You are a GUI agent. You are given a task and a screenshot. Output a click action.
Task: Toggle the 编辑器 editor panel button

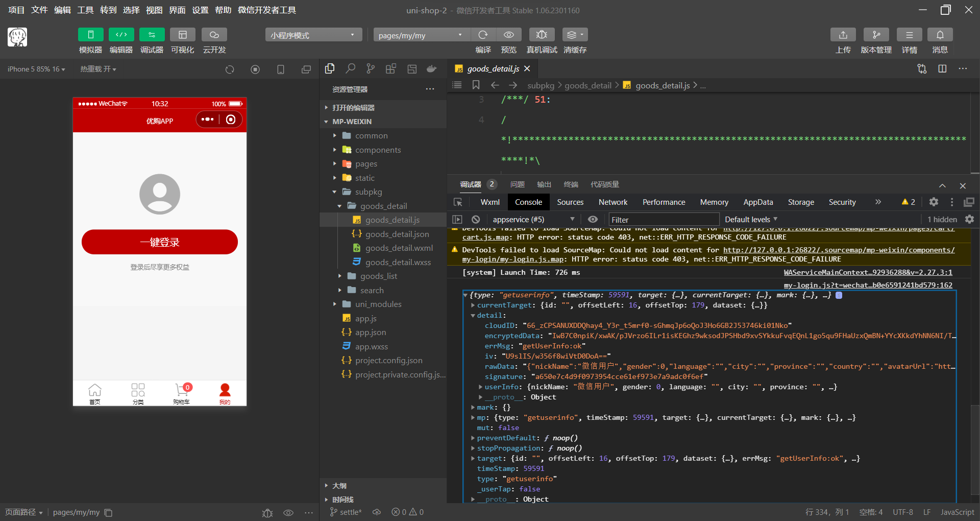(x=121, y=35)
